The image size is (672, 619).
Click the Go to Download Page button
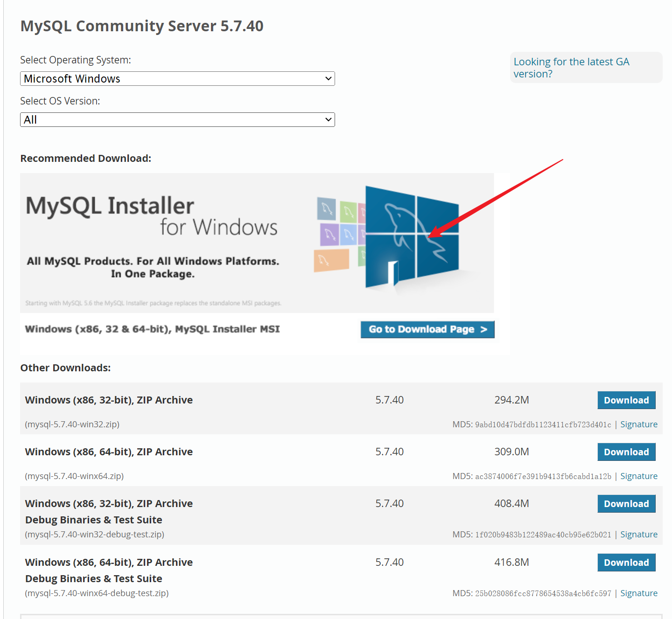(427, 329)
